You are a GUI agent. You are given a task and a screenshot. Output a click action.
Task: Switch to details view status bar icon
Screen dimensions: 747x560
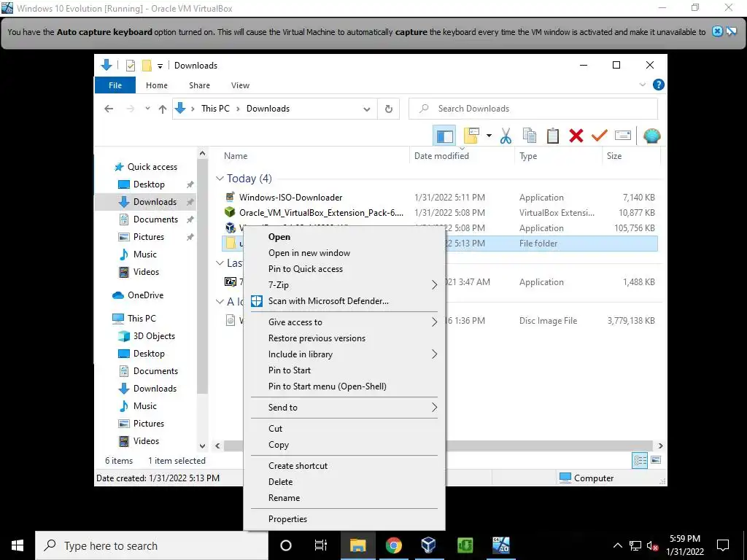(640, 461)
